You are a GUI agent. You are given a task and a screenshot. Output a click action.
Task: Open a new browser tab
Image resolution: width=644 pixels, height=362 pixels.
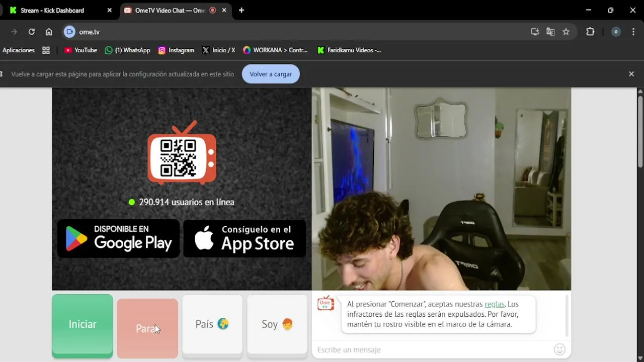242,10
